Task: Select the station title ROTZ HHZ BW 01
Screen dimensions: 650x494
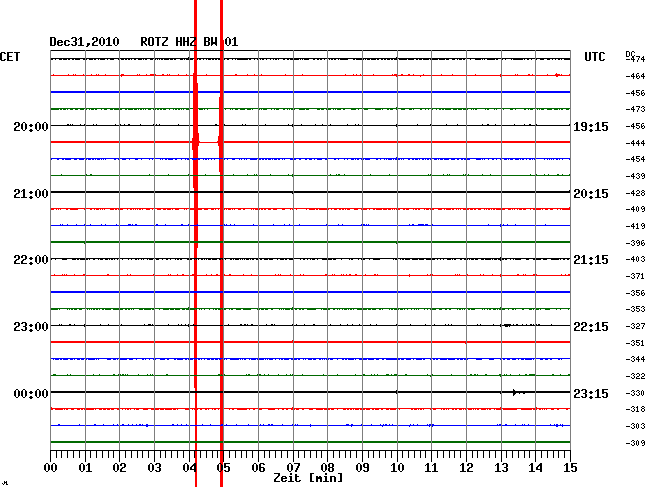Action: tap(189, 42)
